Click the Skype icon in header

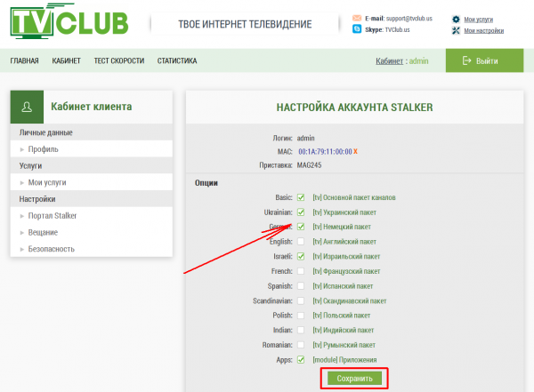pos(357,29)
